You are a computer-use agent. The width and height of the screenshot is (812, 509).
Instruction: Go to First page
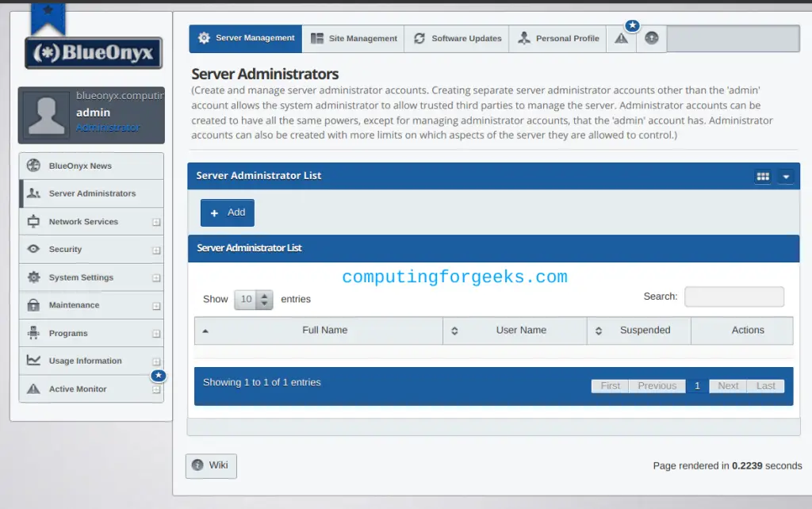610,386
